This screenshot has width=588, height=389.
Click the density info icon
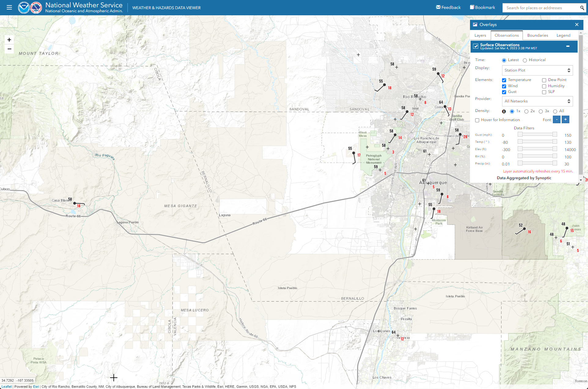tap(504, 111)
